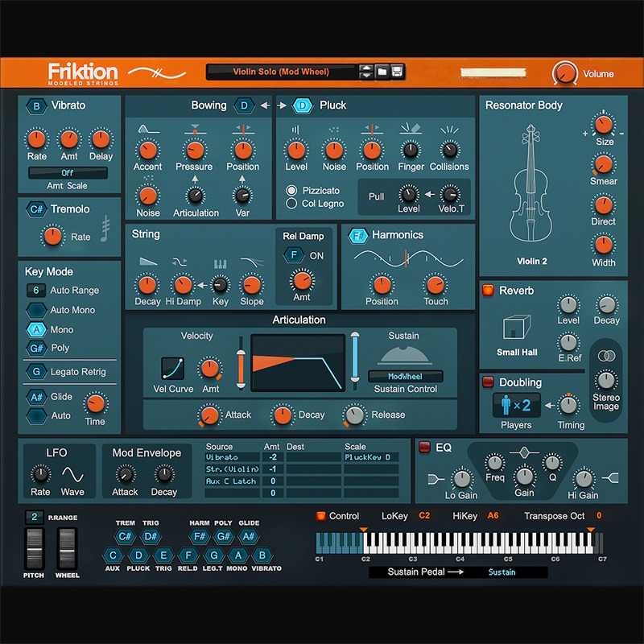Viewport: 644px width, 644px height.
Task: Click the blue sustain level slider
Action: click(x=355, y=357)
